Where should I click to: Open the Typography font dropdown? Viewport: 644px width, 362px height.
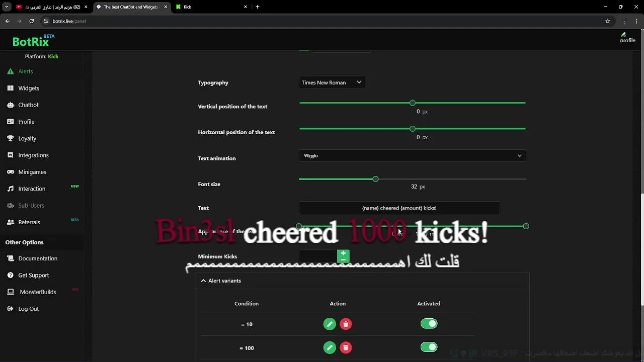(332, 82)
